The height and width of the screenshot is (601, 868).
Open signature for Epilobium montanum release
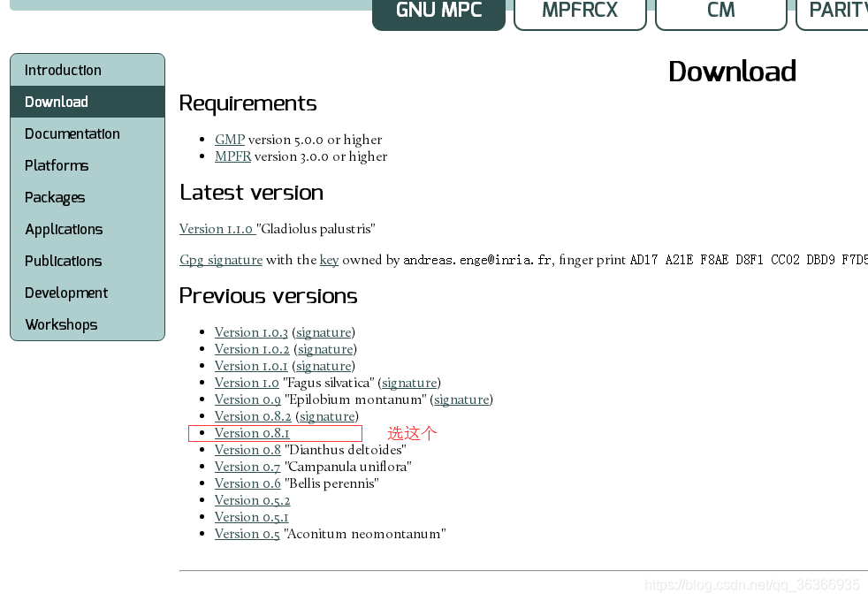(x=461, y=399)
